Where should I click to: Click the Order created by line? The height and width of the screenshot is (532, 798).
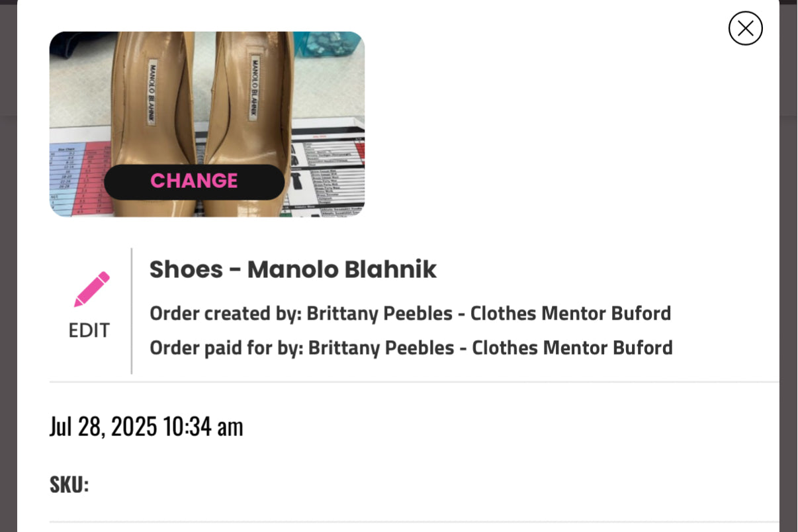(x=410, y=313)
